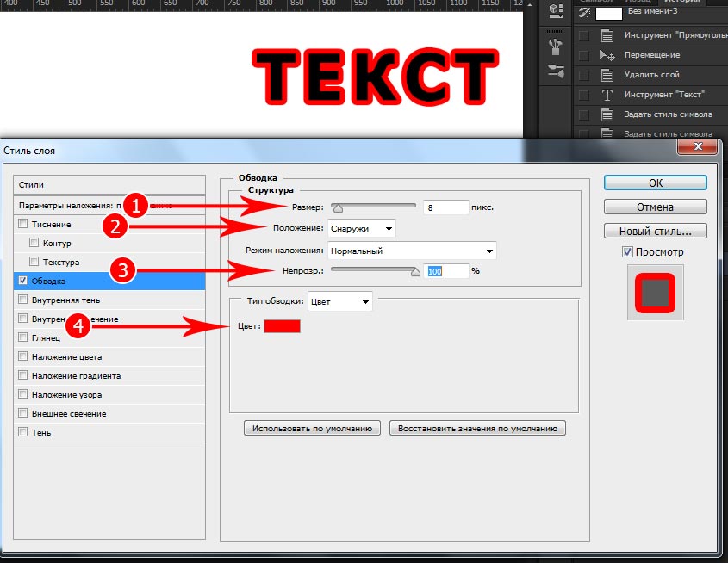The width and height of the screenshot is (728, 563).
Task: Enable the Внешнее свечение checkbox
Action: point(22,412)
